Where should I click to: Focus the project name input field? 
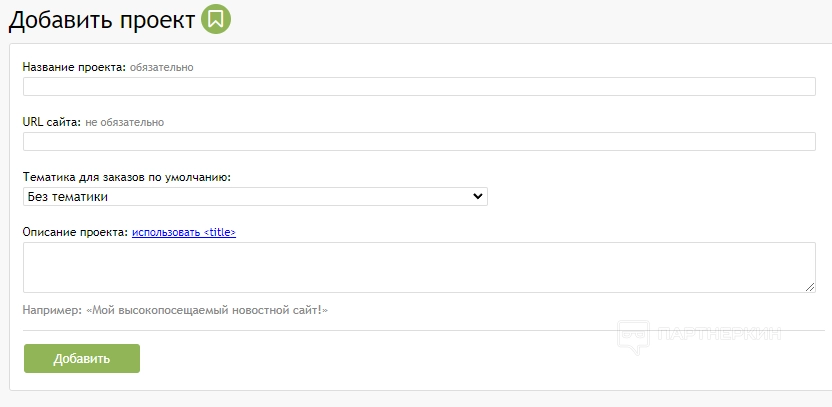click(419, 87)
